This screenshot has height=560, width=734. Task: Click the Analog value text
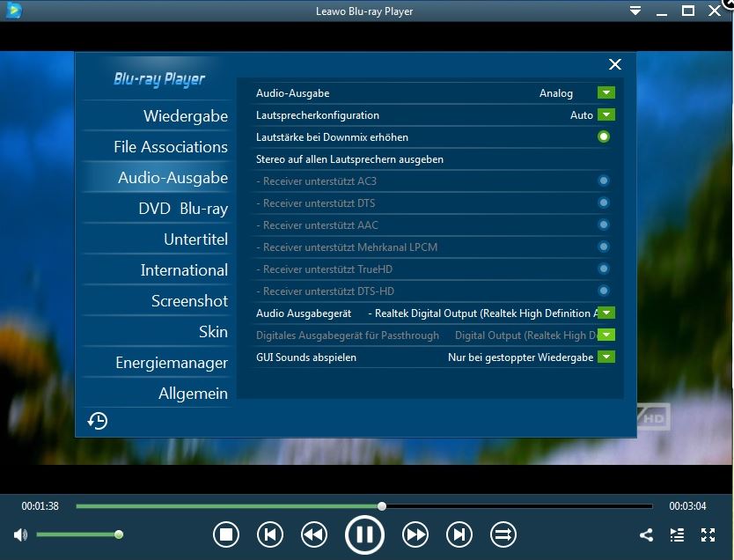click(x=555, y=93)
